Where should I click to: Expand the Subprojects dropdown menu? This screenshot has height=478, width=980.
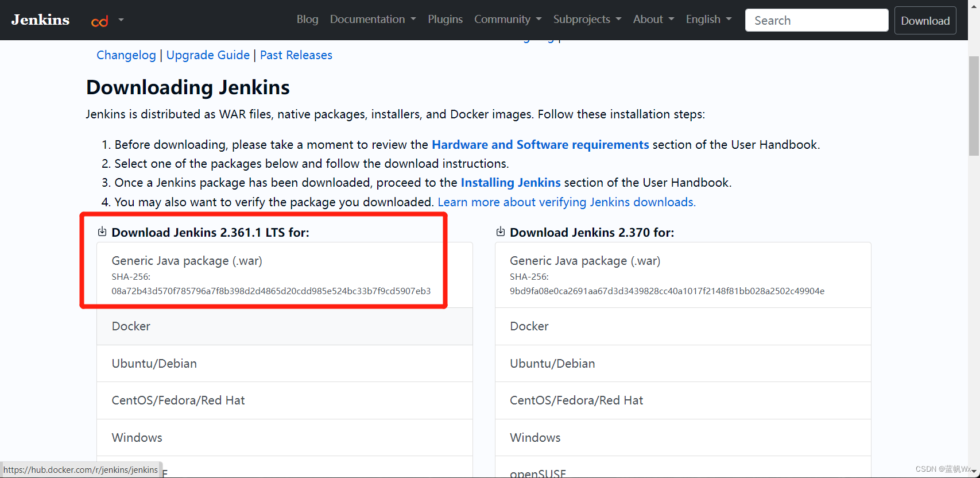[587, 19]
